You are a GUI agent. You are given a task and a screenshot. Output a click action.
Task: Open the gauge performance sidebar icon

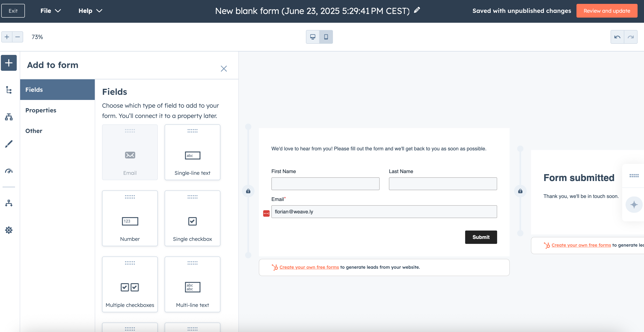coord(9,171)
